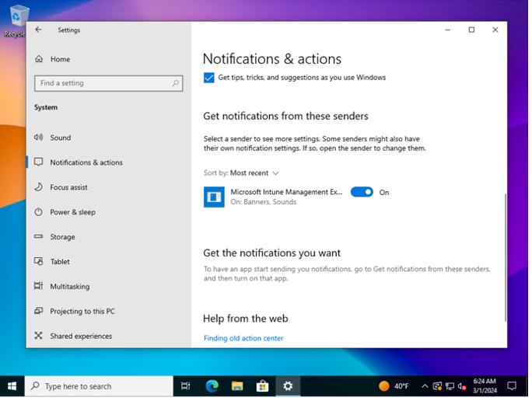
Task: Click the Microsoft Intune Management Extension icon
Action: tap(214, 197)
